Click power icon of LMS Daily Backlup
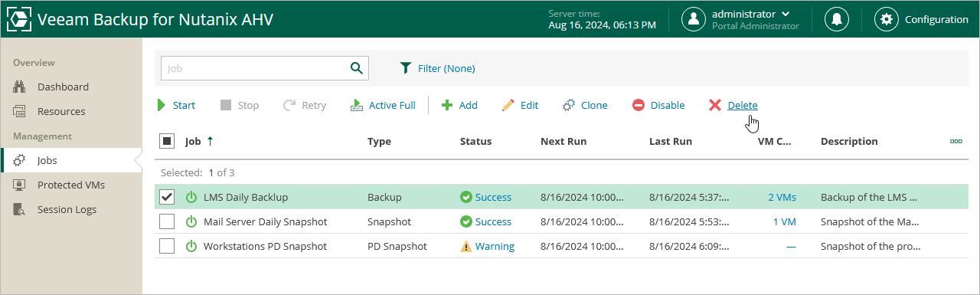 (x=191, y=197)
